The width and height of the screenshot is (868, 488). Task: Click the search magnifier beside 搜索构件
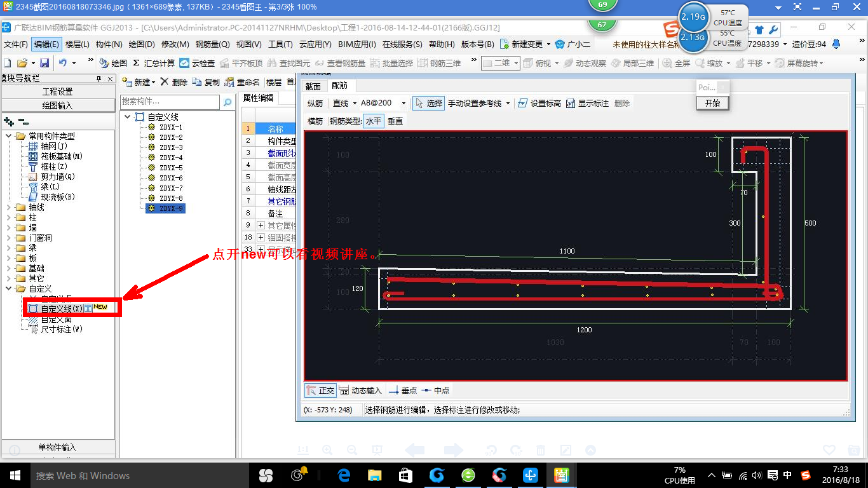coord(227,102)
